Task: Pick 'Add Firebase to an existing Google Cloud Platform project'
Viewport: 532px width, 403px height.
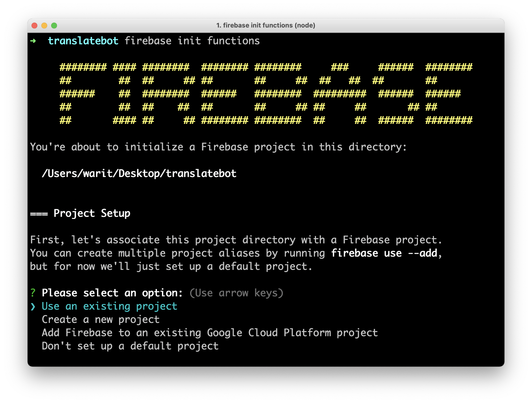Action: [x=210, y=333]
